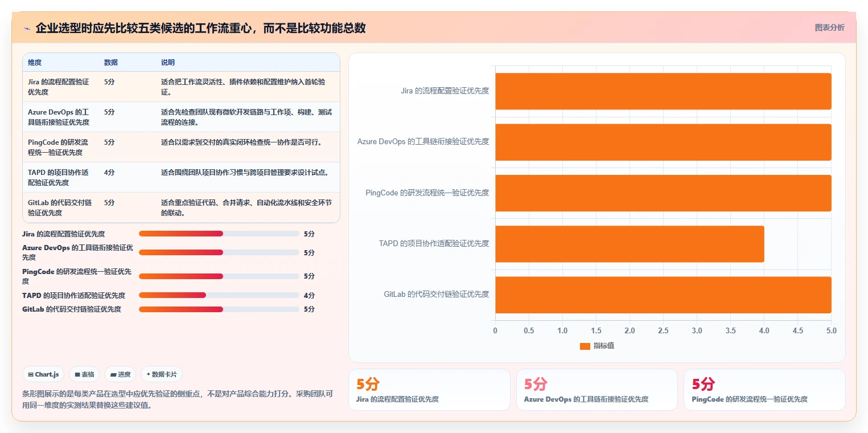Screen dimensions: 868x433
Task: Select the 进度 tag chip
Action: pos(120,374)
